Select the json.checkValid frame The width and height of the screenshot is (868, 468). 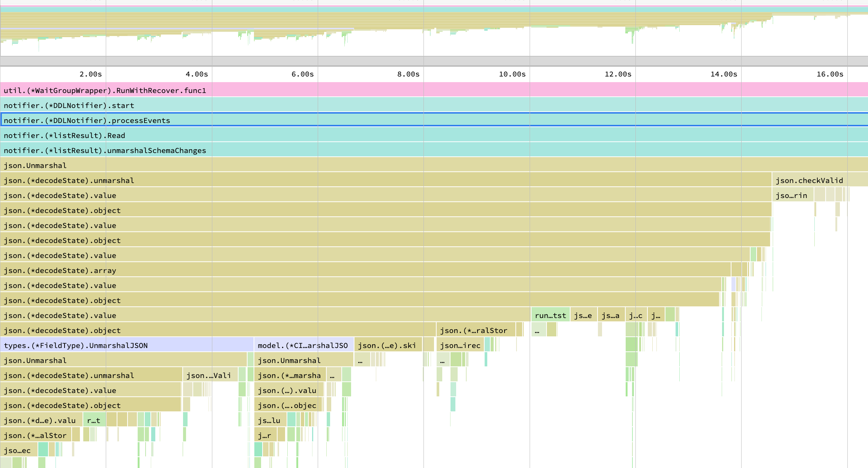point(809,180)
